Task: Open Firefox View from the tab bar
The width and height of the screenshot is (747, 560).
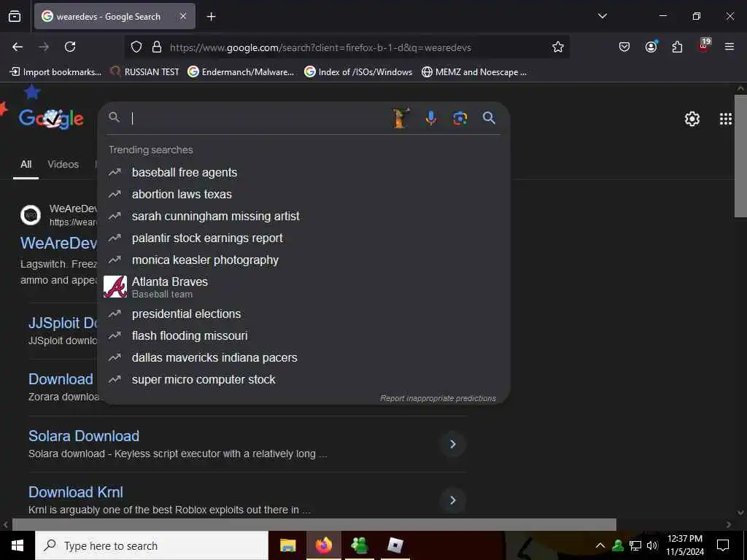Action: click(x=15, y=17)
